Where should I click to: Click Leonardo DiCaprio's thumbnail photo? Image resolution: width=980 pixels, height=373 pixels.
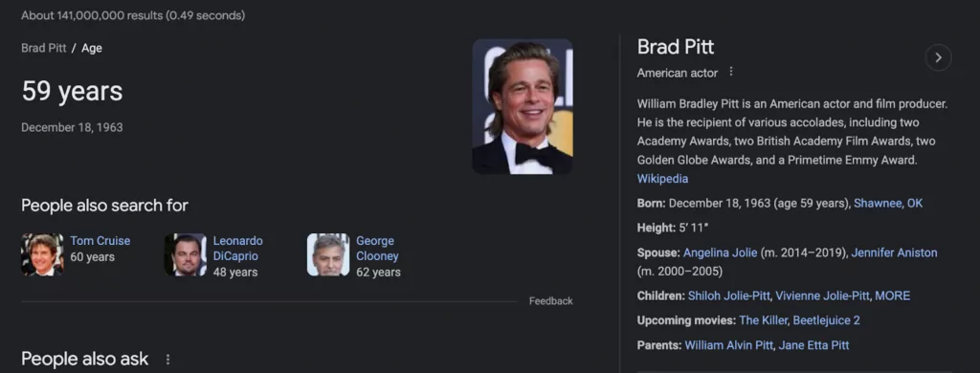(185, 254)
